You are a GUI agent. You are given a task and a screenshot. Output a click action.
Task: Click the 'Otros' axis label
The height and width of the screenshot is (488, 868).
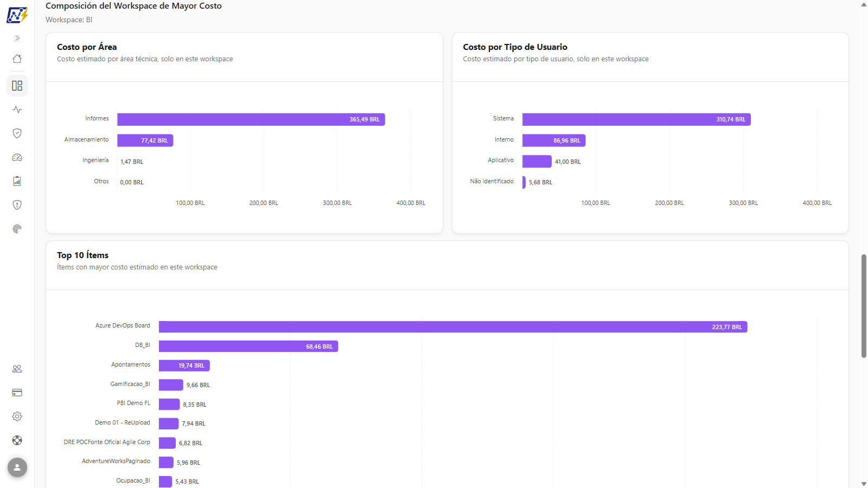coord(101,181)
